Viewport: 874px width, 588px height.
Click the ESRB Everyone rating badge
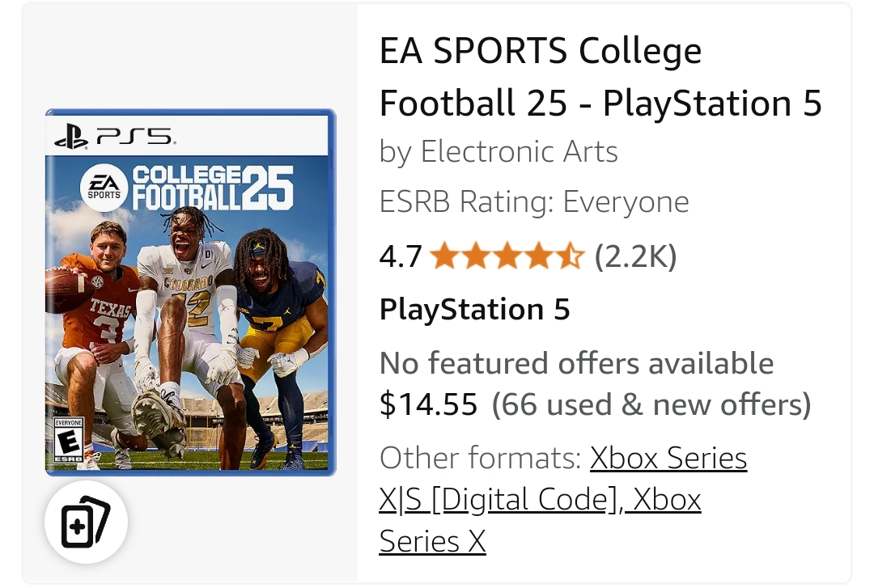(69, 439)
